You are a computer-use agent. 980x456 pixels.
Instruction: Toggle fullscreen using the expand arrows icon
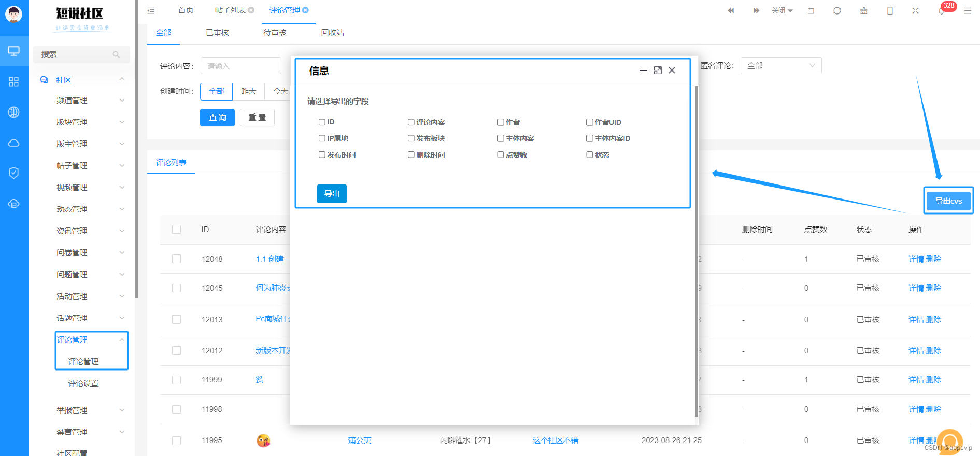pyautogui.click(x=916, y=10)
